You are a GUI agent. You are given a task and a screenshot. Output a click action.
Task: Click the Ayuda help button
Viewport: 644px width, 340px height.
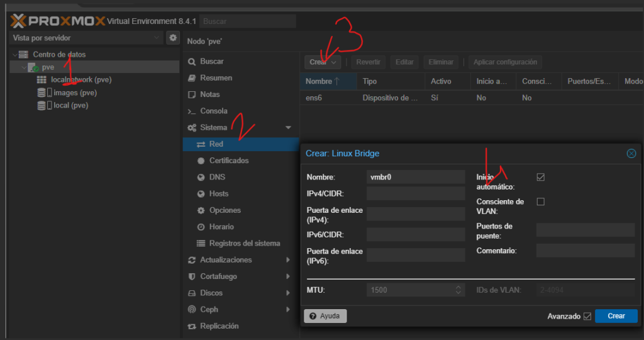325,316
